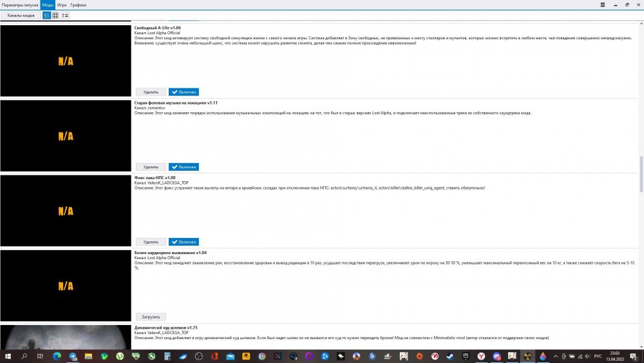The height and width of the screenshot is (363, 644).
Task: Open uTorrent from taskbar
Action: [120, 356]
